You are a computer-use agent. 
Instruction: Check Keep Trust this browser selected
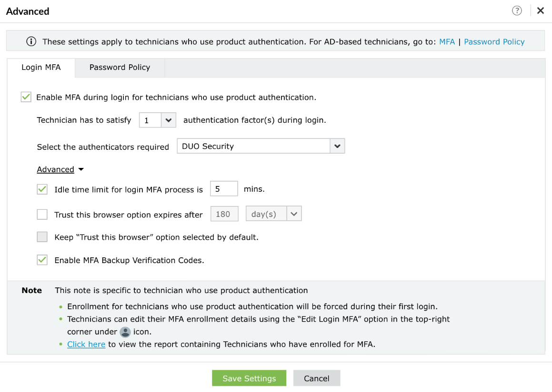click(x=42, y=237)
